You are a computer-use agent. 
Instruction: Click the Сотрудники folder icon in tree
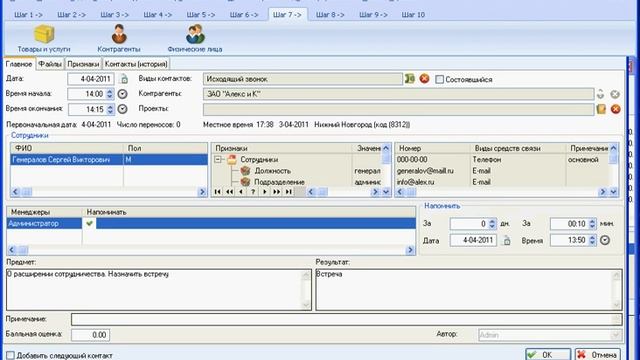[x=232, y=160]
